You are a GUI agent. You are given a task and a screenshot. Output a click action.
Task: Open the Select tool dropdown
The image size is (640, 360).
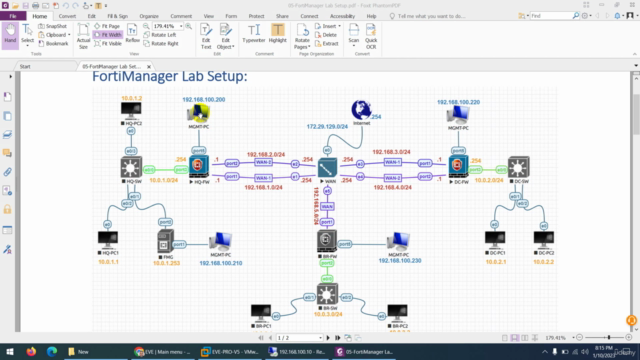pos(27,46)
